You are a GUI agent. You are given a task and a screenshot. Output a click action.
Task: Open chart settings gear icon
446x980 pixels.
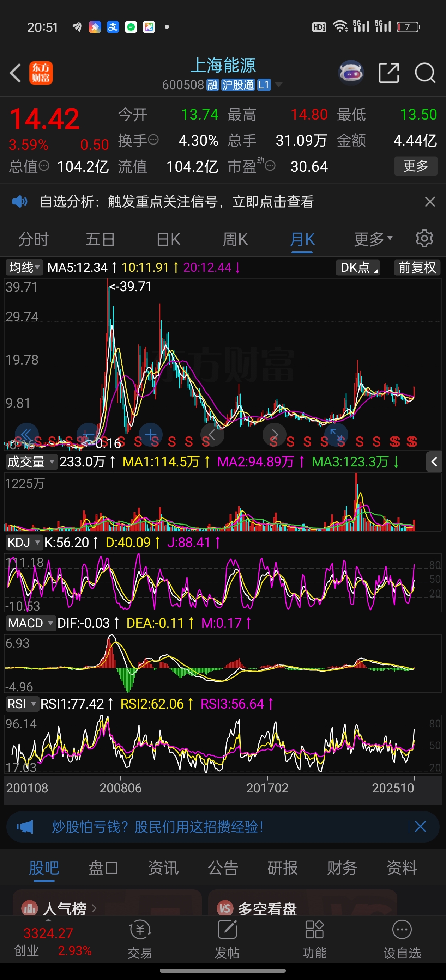(x=424, y=239)
